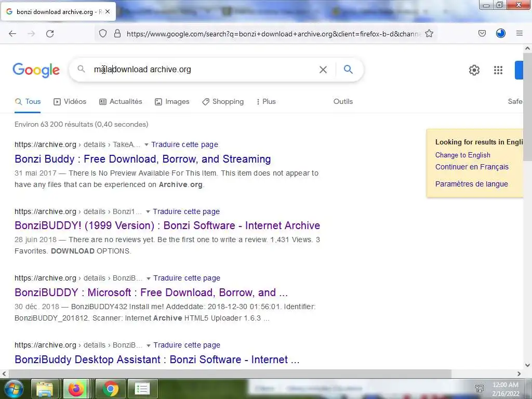Reload the current Google page
Image resolution: width=532 pixels, height=399 pixels.
pos(50,34)
